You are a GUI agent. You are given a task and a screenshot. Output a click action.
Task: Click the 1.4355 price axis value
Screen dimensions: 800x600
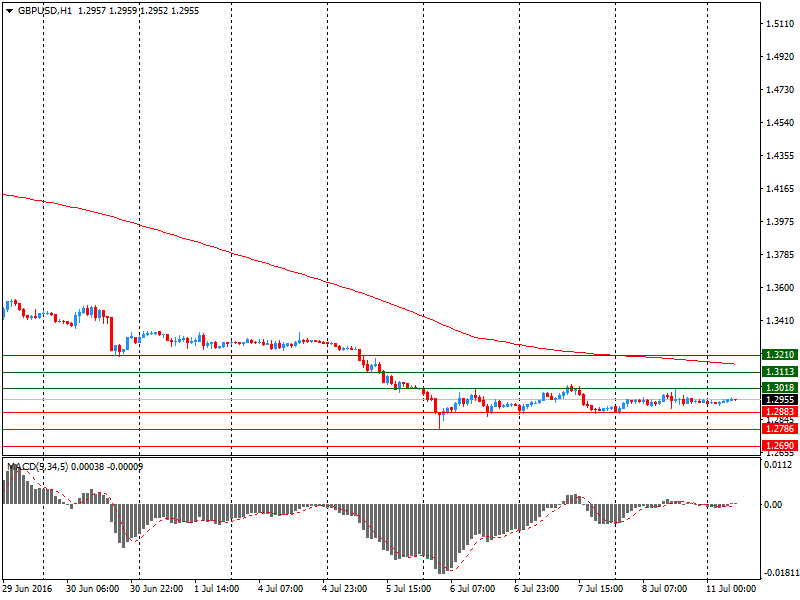[x=780, y=156]
